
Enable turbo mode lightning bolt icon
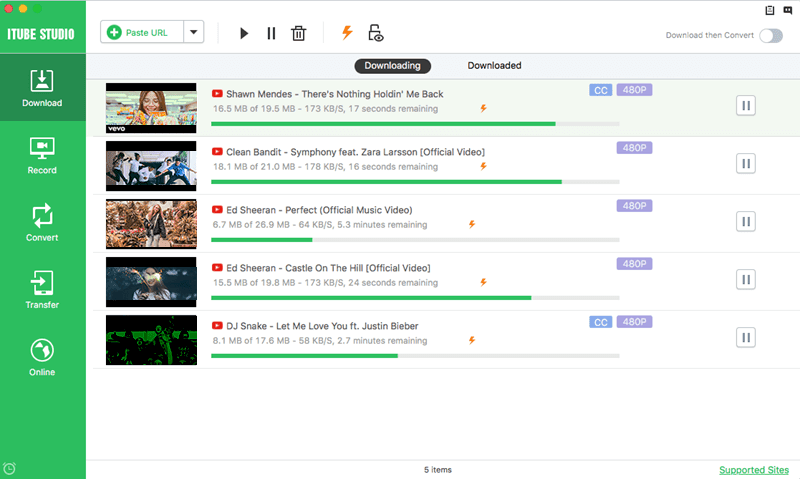coord(347,33)
